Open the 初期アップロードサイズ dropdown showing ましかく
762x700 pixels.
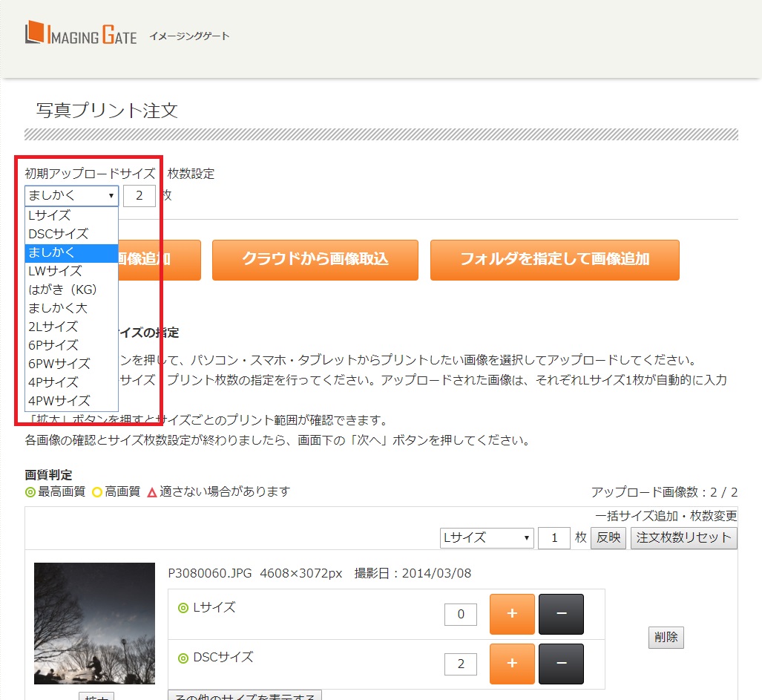pos(71,195)
